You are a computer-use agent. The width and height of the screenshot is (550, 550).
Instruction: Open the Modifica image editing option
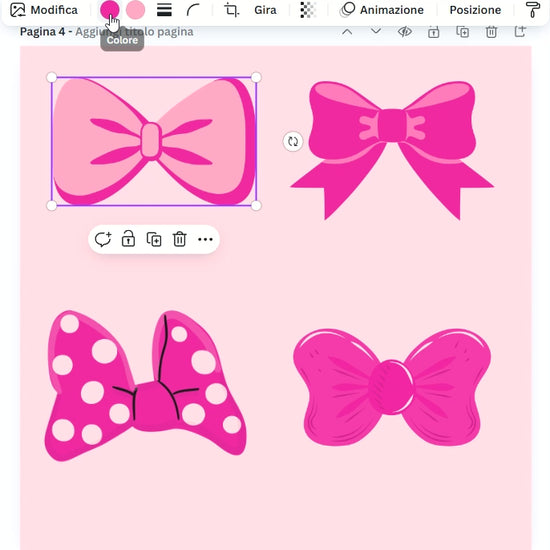(44, 10)
